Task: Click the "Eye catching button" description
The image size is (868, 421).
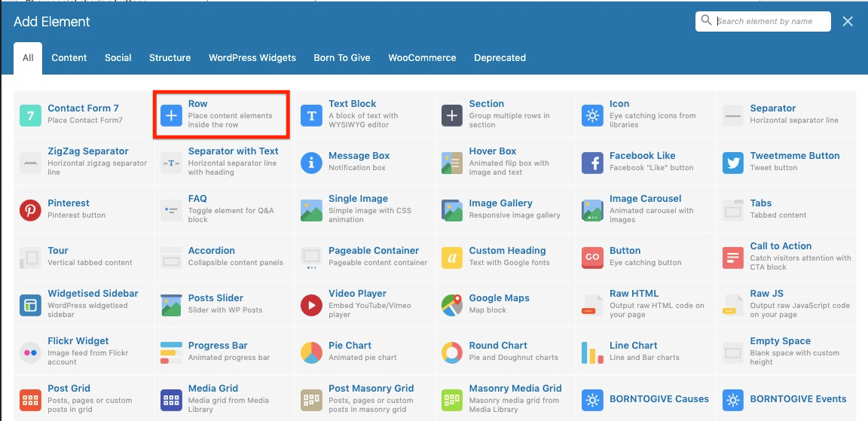Action: pyautogui.click(x=646, y=262)
